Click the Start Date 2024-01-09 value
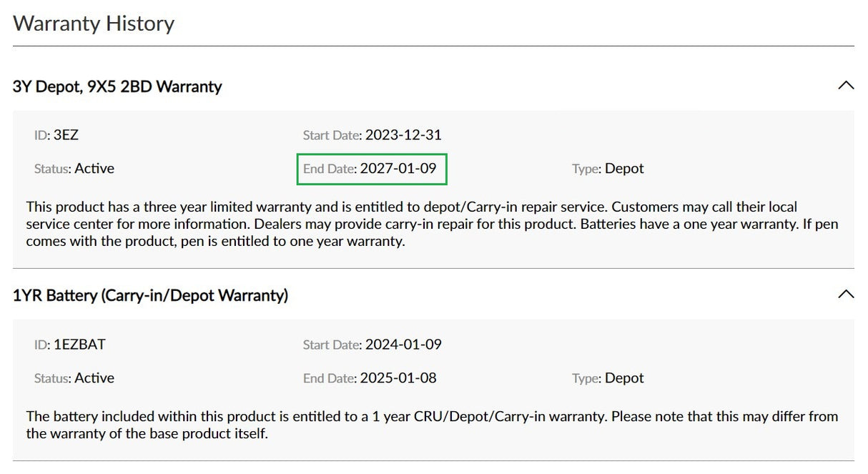The height and width of the screenshot is (474, 868). (404, 344)
